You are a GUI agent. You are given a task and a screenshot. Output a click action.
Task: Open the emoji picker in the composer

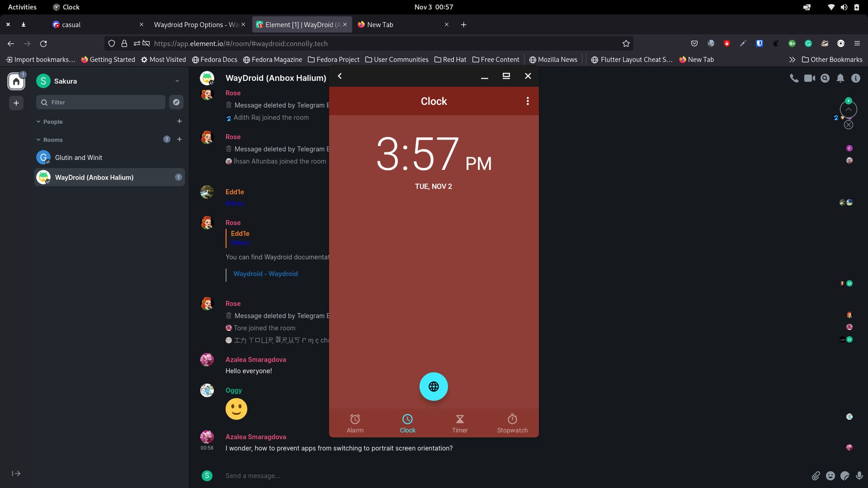(830, 476)
